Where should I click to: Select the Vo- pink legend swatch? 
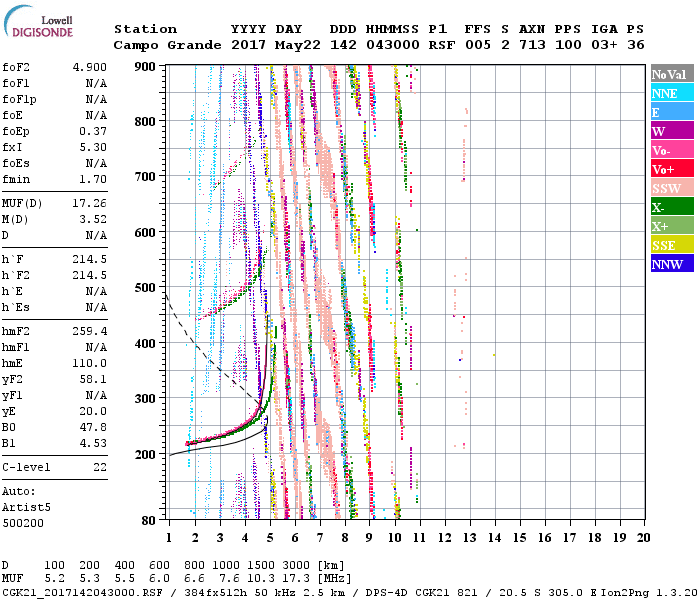pyautogui.click(x=672, y=150)
